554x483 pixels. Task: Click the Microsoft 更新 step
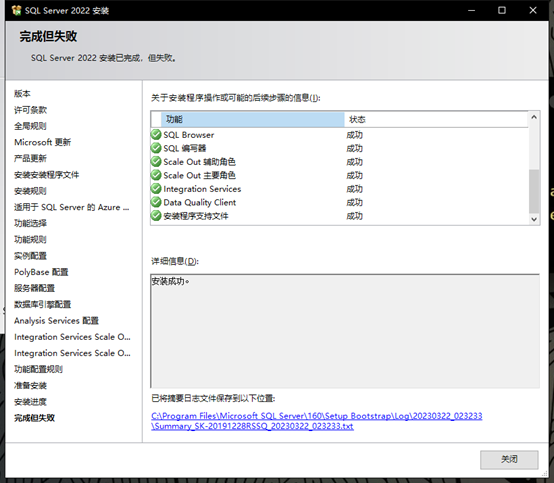pos(42,142)
